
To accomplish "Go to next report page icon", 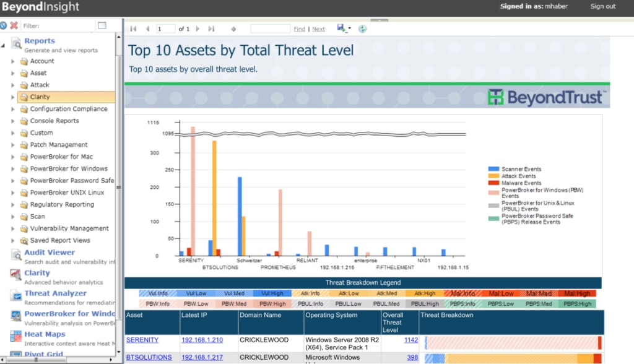I will 198,28.
